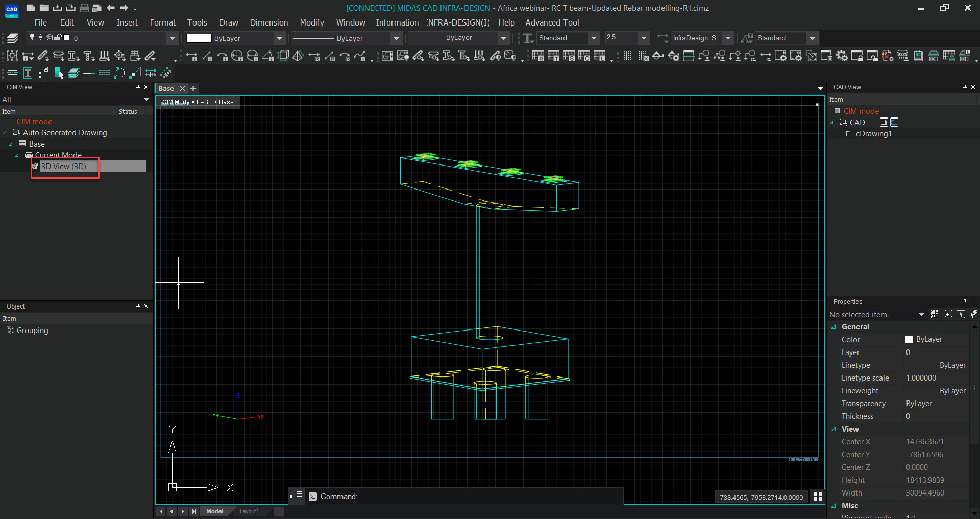Screen dimensions: 980x519
Task: Toggle the blue CAD window layout icon
Action: coord(894,122)
